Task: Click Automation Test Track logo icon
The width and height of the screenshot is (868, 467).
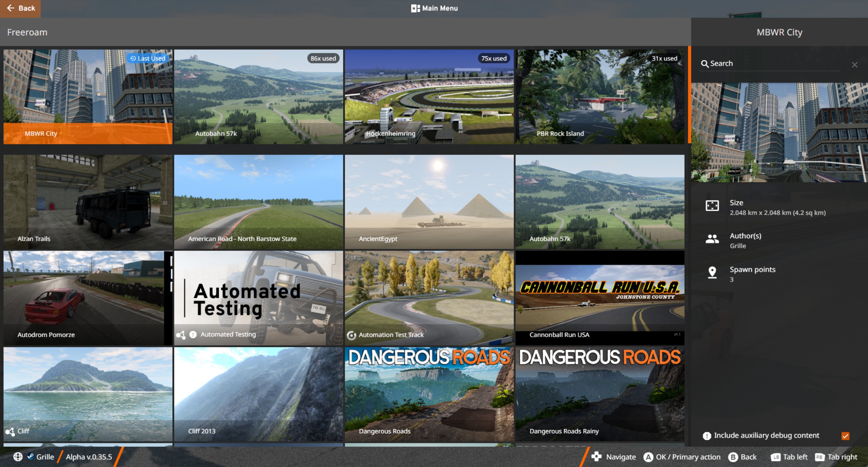Action: click(x=351, y=335)
